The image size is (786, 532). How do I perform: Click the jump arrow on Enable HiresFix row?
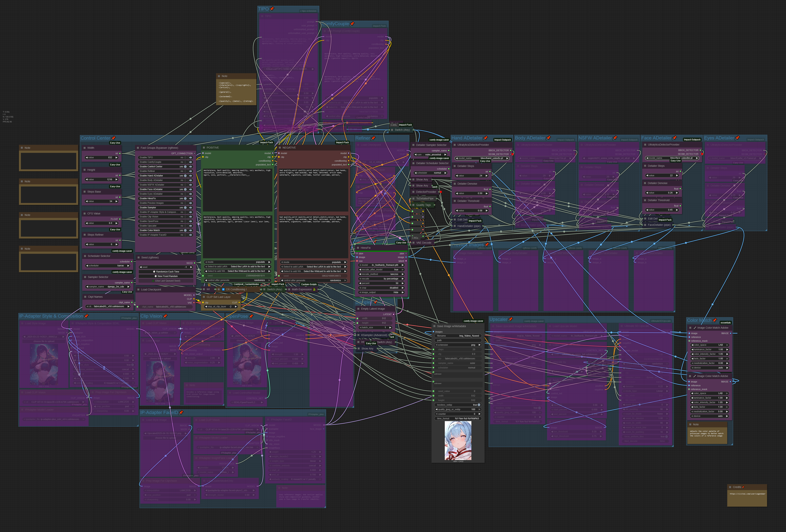point(191,198)
